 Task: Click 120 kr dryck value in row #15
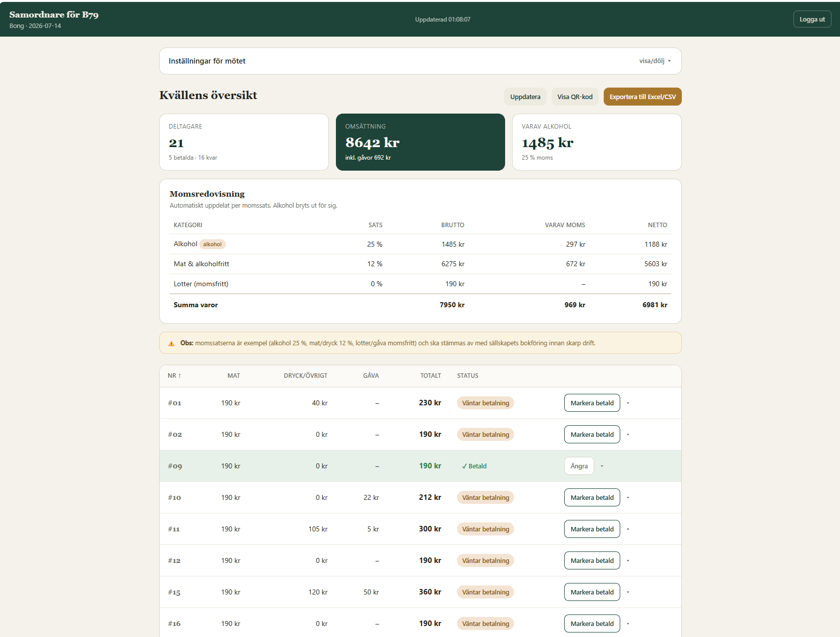coord(318,592)
